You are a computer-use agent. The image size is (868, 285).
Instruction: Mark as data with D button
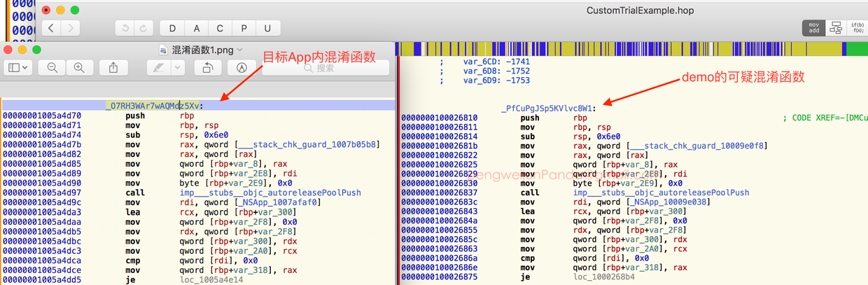coord(172,28)
